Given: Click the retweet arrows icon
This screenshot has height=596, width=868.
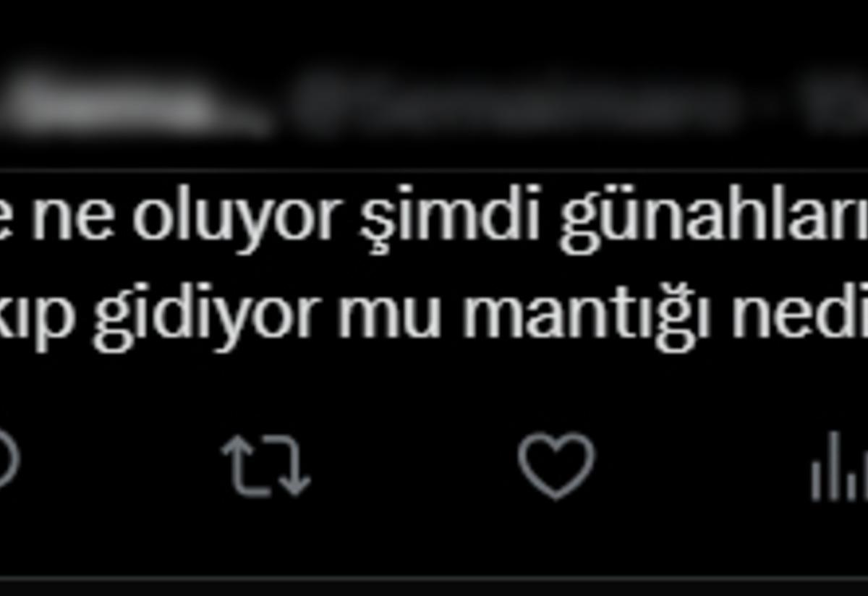Looking at the screenshot, I should 265,466.
